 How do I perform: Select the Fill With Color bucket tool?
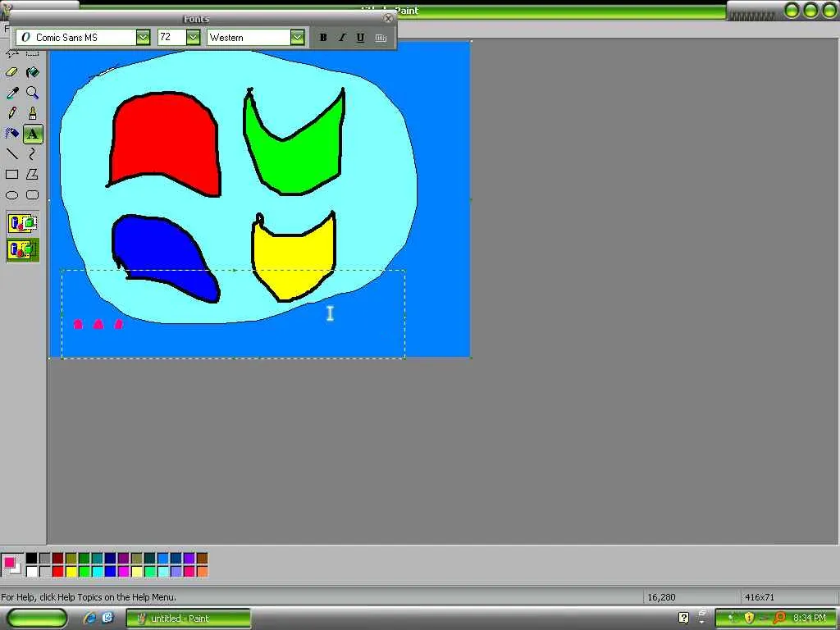pos(33,72)
